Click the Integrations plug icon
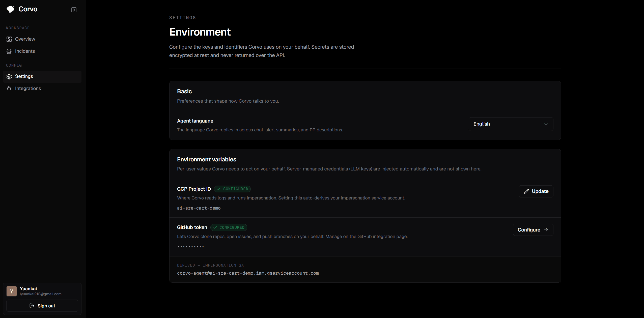The height and width of the screenshot is (318, 644). (x=9, y=89)
